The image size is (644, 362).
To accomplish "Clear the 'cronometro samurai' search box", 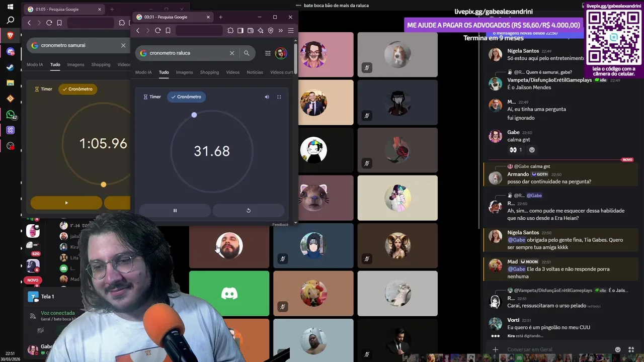I will coord(123,45).
